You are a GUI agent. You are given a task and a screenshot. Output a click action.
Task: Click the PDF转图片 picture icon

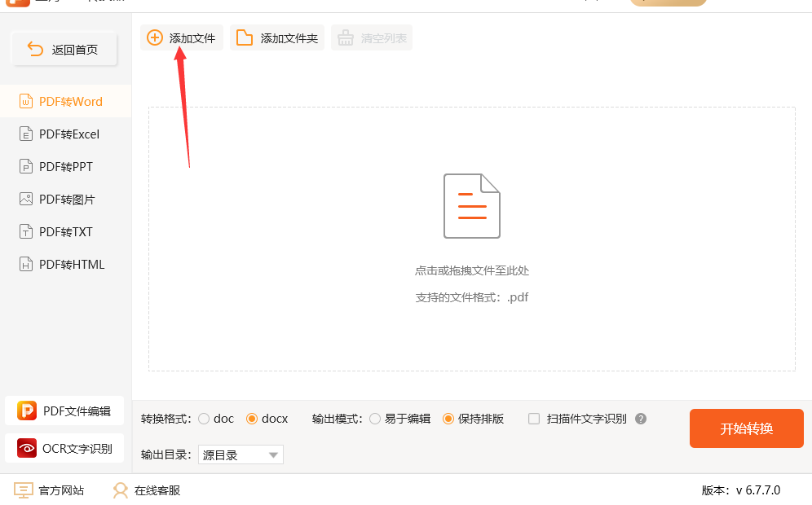pyautogui.click(x=26, y=199)
